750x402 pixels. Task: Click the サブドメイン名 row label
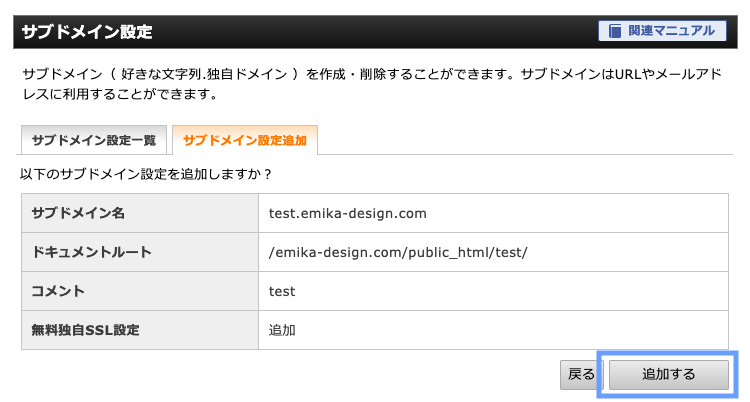[78, 212]
